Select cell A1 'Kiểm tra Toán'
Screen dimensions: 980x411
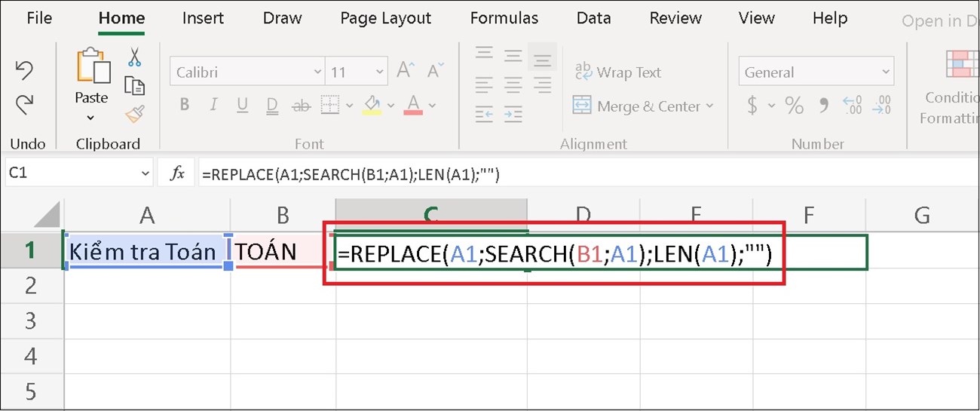pyautogui.click(x=147, y=251)
